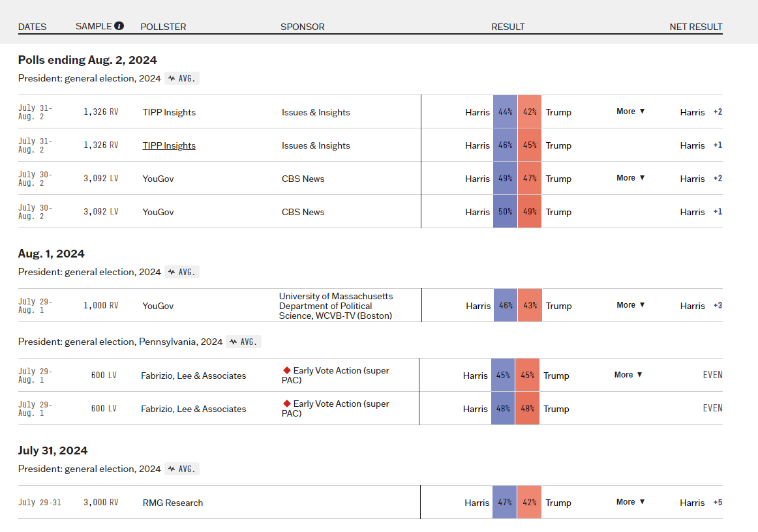Click Trump 49% red bar in YouGov row

click(x=530, y=212)
